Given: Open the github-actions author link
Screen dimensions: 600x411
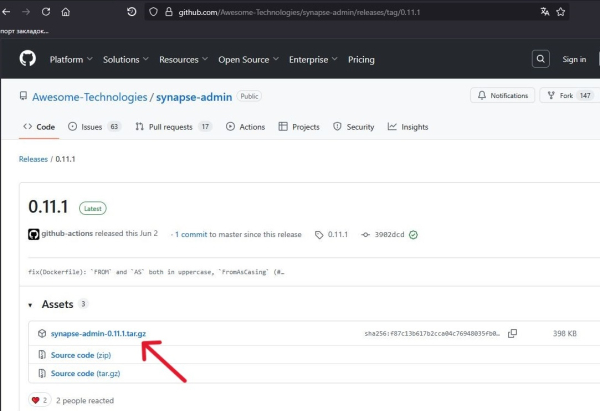Looking at the screenshot, I should (x=67, y=233).
